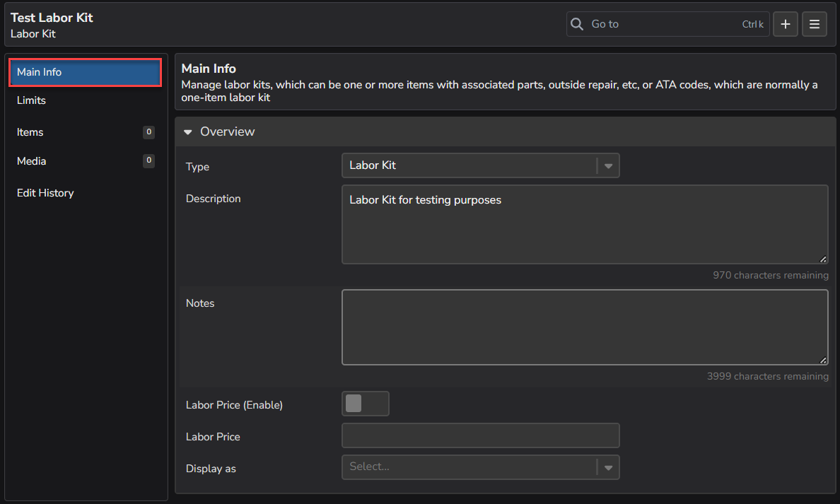Click the Display as dropdown arrow icon

[608, 467]
